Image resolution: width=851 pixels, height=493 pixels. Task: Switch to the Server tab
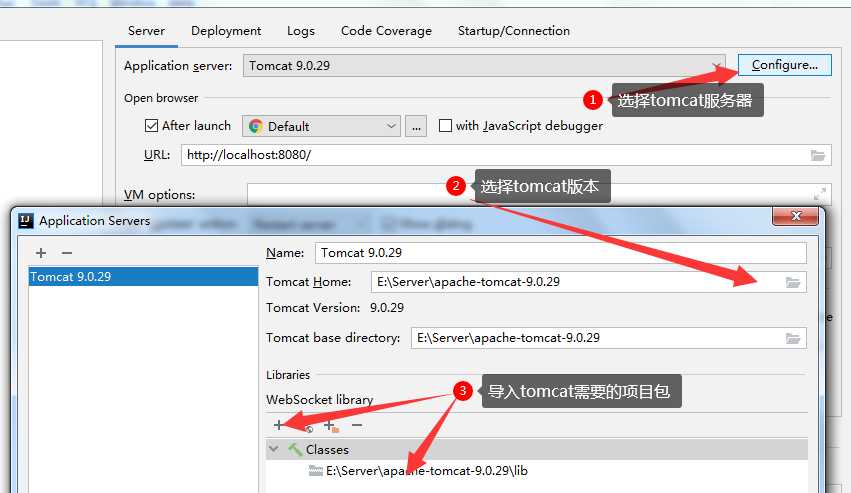pos(146,31)
